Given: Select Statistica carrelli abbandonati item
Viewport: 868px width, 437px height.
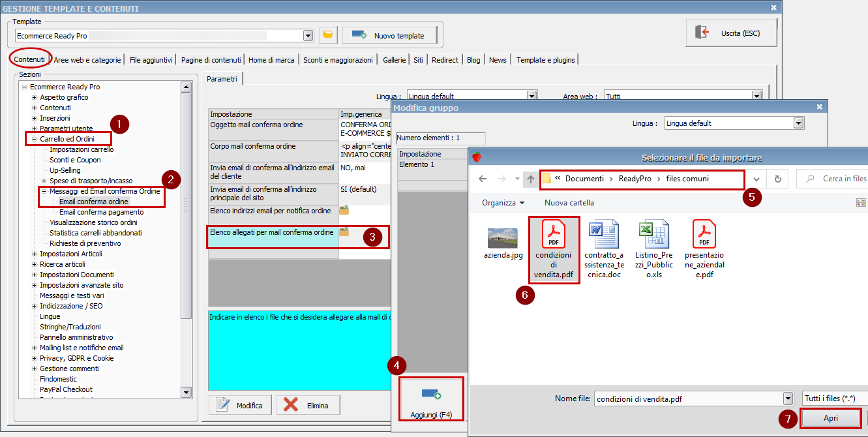Looking at the screenshot, I should pos(95,233).
